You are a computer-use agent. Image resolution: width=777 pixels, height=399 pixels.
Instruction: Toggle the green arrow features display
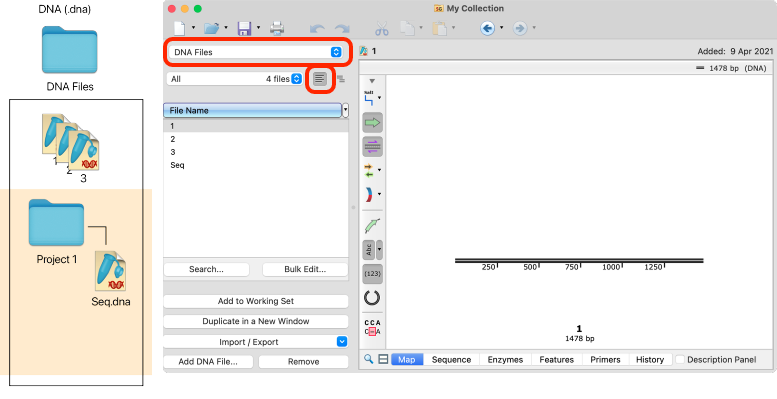372,122
